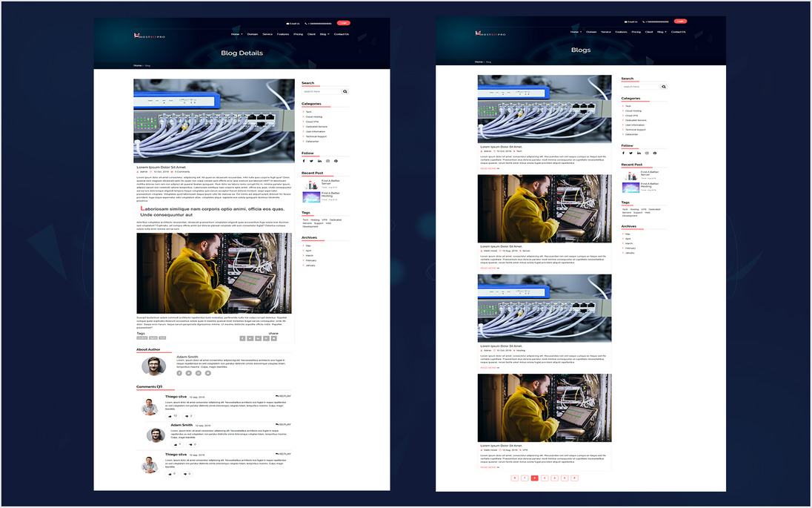
Task: Click the HostBitPro logo on Blog Details page
Action: (x=150, y=36)
